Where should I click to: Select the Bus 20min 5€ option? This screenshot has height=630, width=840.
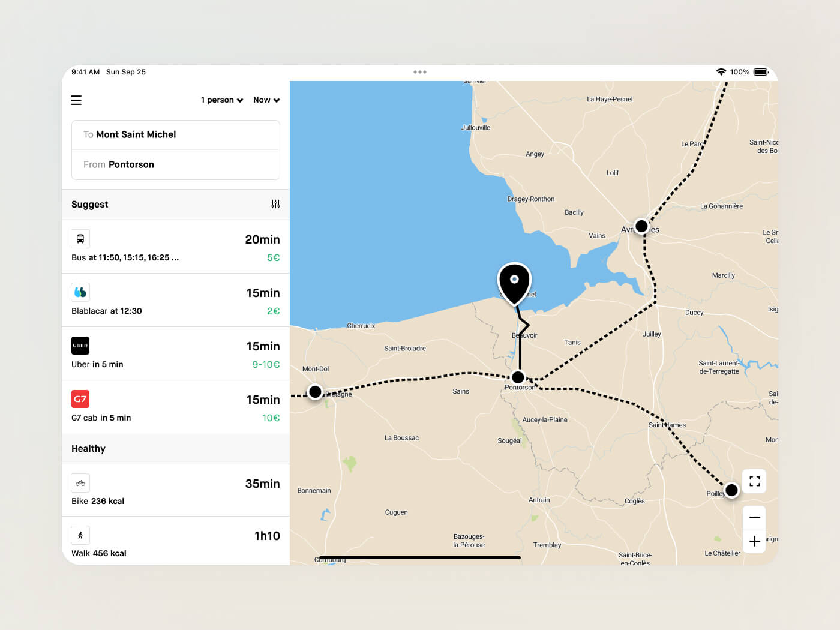pos(176,247)
